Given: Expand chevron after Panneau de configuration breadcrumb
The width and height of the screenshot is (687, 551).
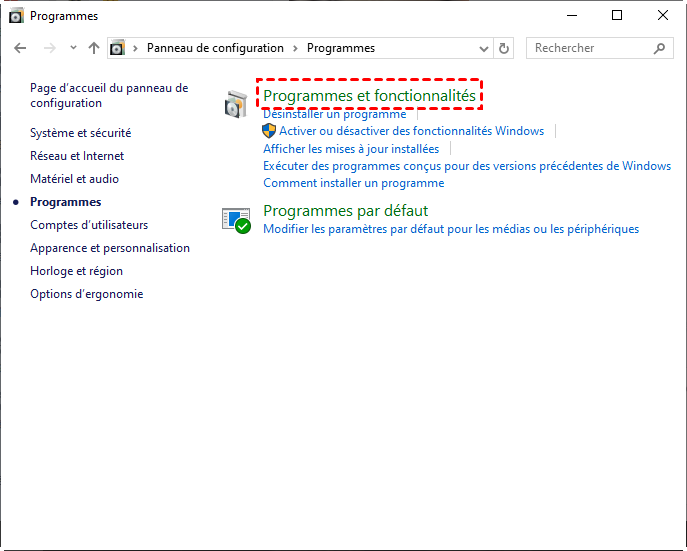Looking at the screenshot, I should tap(295, 48).
